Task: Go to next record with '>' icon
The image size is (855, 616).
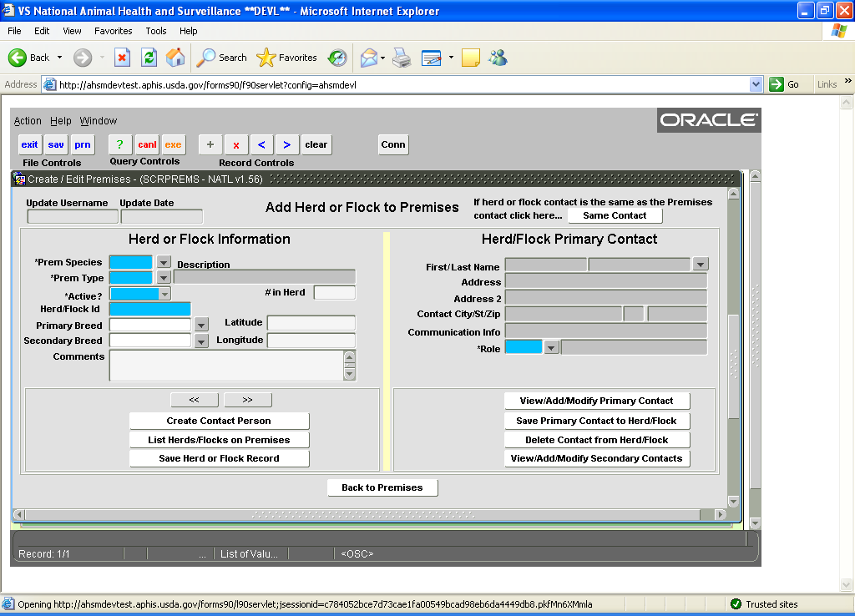Action: coord(286,144)
